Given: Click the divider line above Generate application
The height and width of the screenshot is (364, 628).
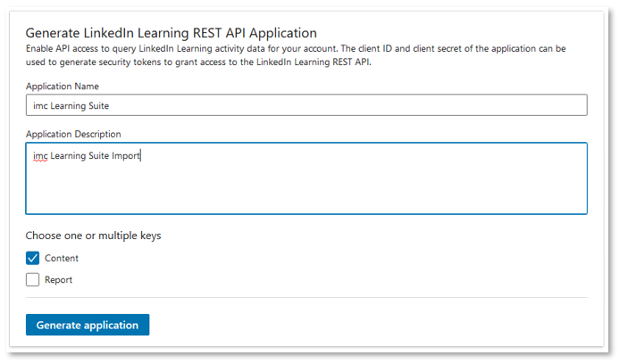Looking at the screenshot, I should tap(306, 297).
